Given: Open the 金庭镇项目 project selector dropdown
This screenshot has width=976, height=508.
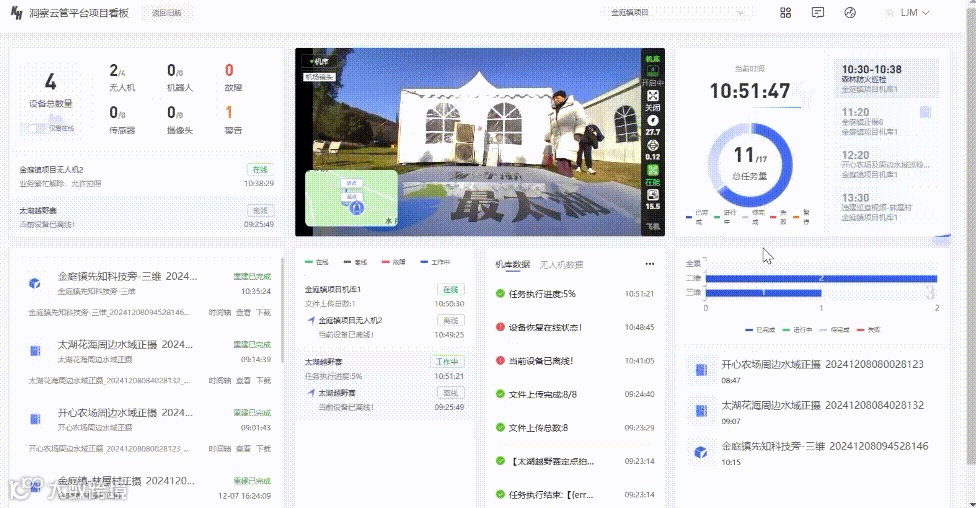Looking at the screenshot, I should tap(677, 12).
